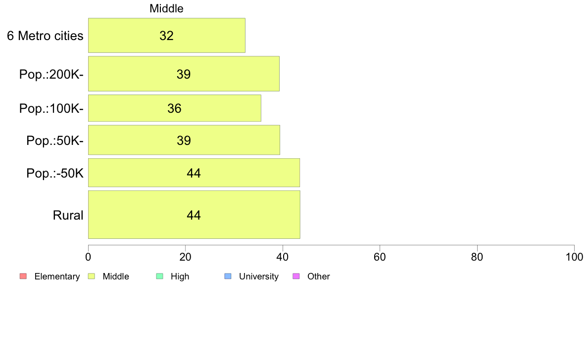The width and height of the screenshot is (588, 364).
Task: Select the 6 Metro cities bar
Action: point(167,36)
